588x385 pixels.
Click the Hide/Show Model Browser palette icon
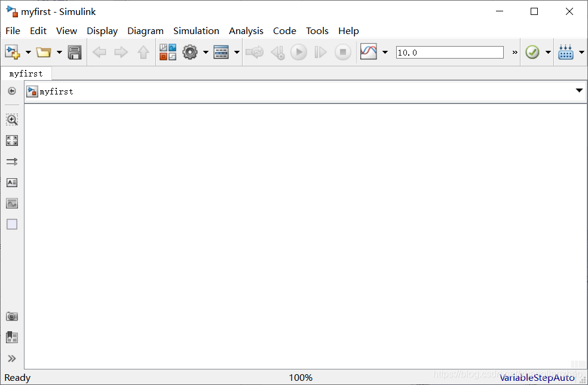tap(12, 91)
